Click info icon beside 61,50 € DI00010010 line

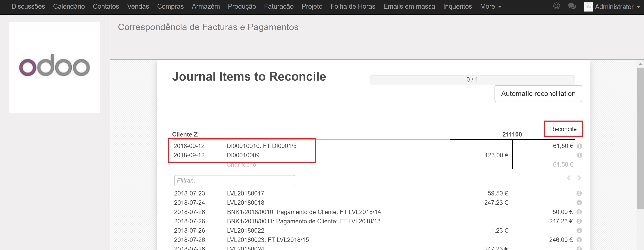point(579,146)
